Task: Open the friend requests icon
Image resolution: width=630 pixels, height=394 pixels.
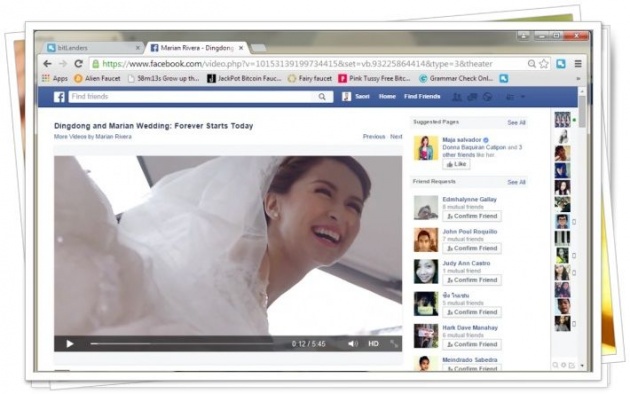Action: tap(457, 97)
